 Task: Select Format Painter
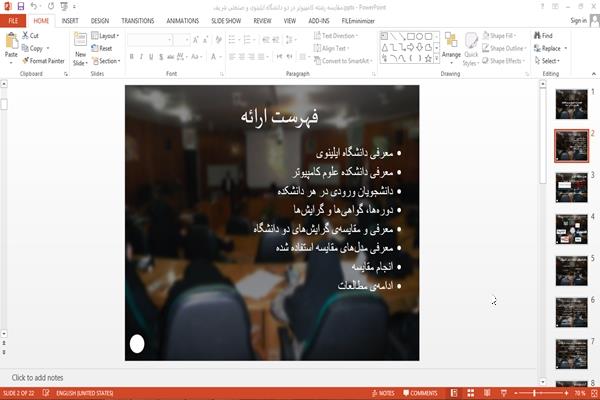point(43,61)
